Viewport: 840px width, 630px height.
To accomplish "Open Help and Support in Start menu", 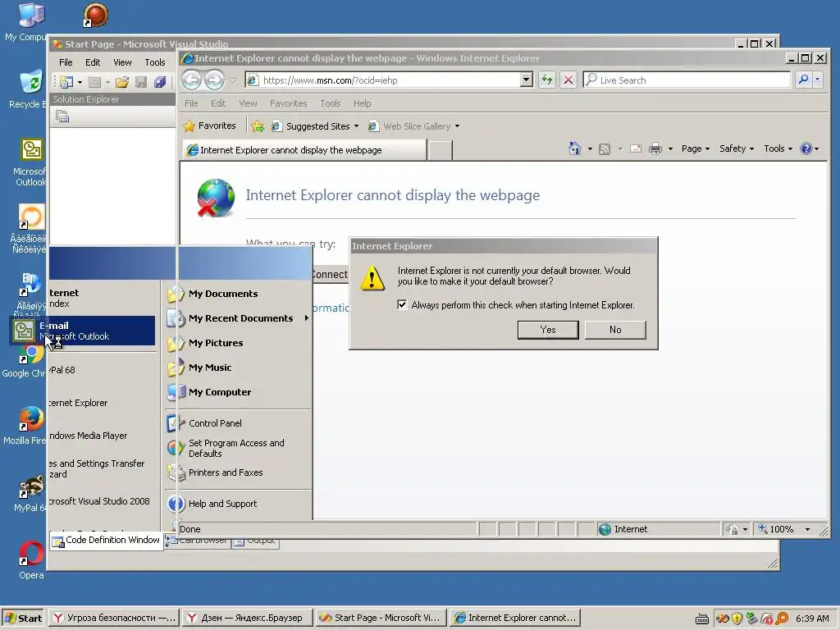I will coord(239,504).
